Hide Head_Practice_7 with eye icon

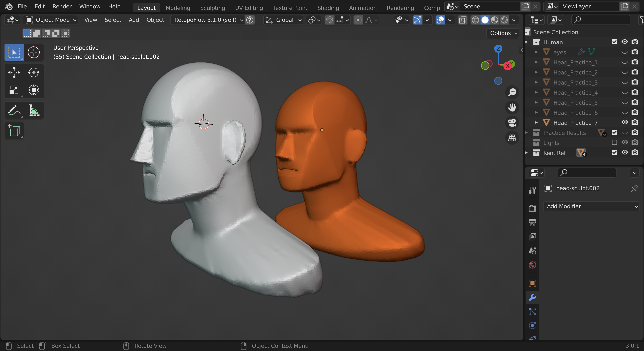point(625,122)
